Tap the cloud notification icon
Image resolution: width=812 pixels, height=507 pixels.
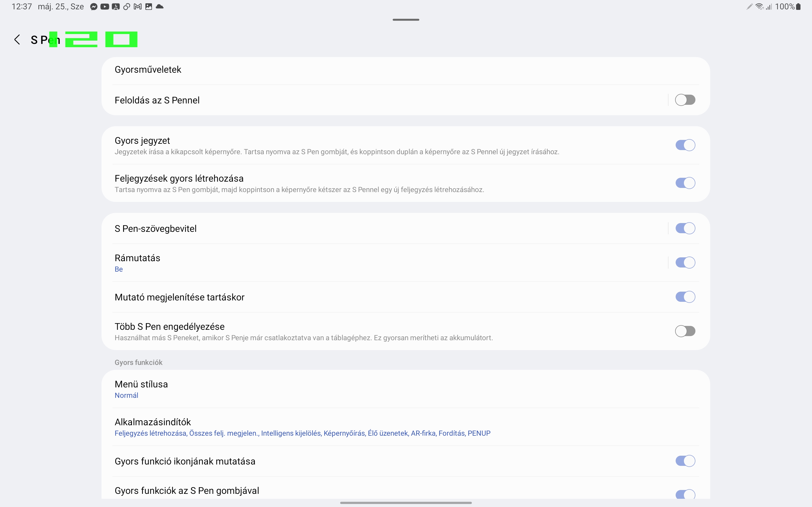[160, 7]
